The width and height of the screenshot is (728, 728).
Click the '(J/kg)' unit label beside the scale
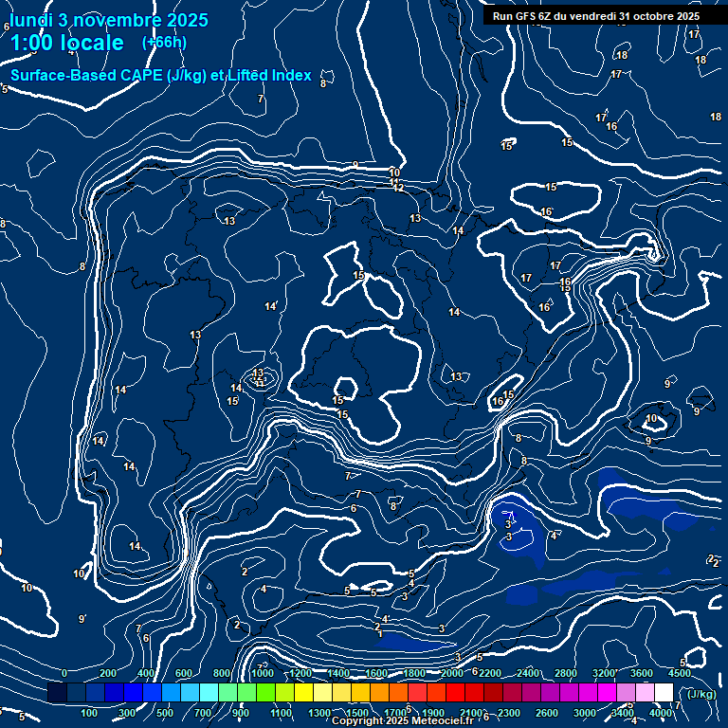[701, 694]
